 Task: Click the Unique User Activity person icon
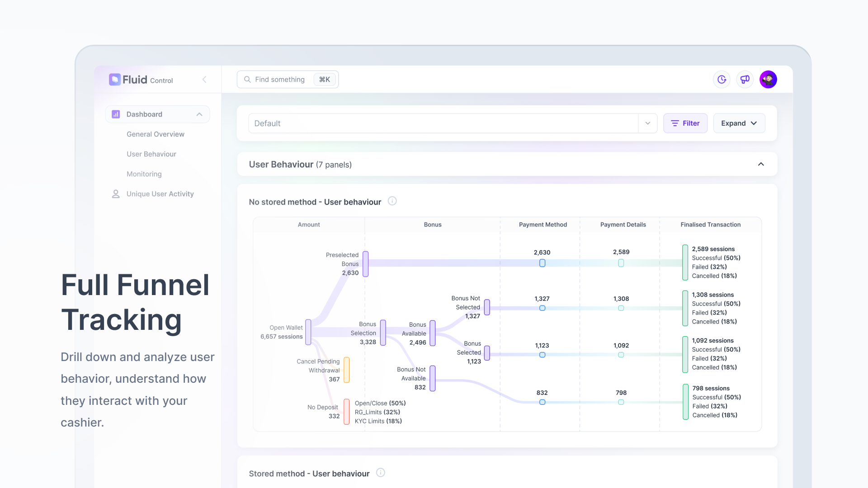click(116, 194)
